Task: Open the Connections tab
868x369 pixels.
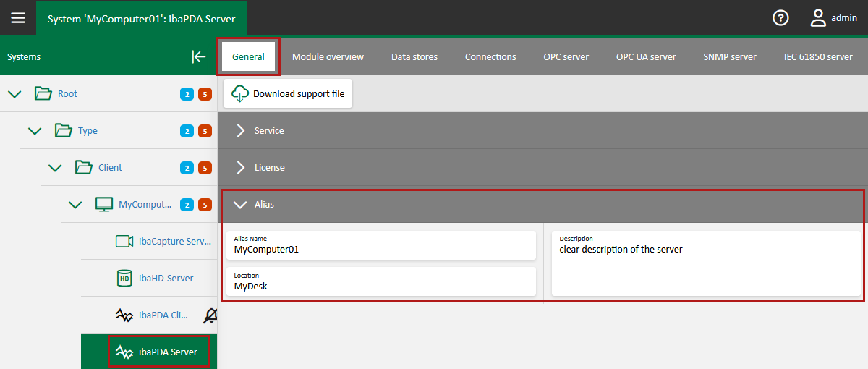Action: pos(490,56)
